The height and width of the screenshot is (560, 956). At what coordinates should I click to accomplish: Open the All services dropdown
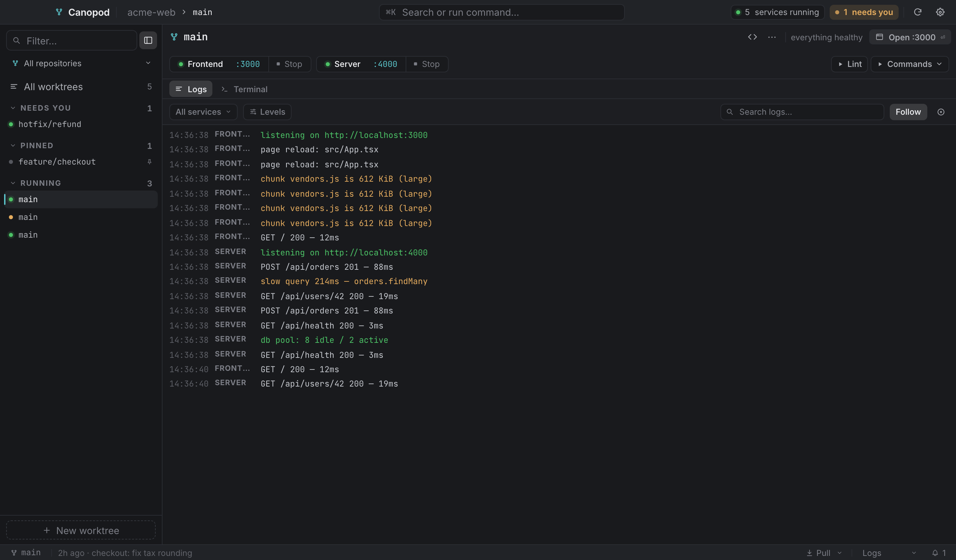point(203,112)
